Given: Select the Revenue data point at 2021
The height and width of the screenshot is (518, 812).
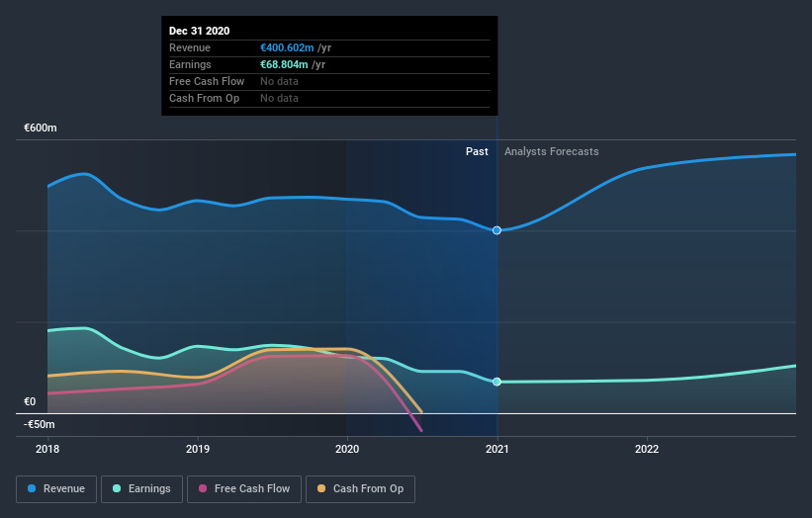Looking at the screenshot, I should pyautogui.click(x=496, y=230).
